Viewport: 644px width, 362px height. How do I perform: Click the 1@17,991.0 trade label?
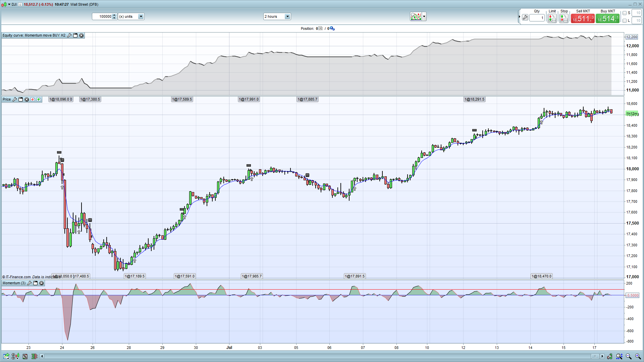tap(249, 99)
